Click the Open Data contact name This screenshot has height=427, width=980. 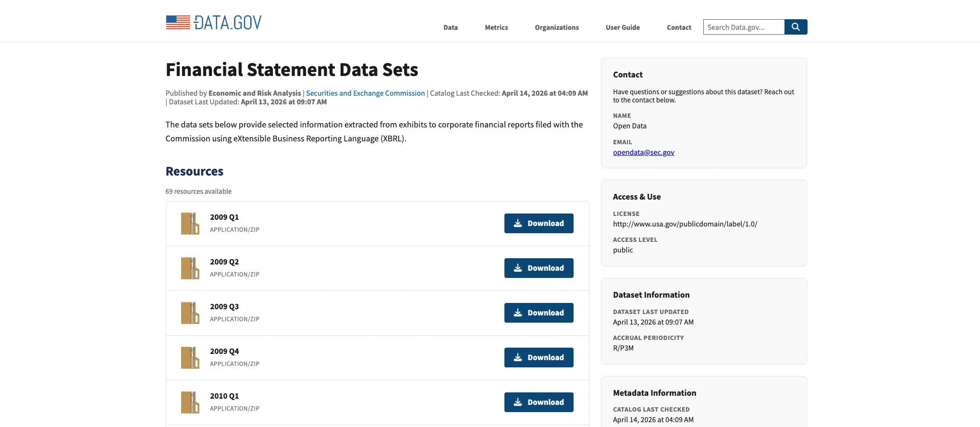click(630, 126)
